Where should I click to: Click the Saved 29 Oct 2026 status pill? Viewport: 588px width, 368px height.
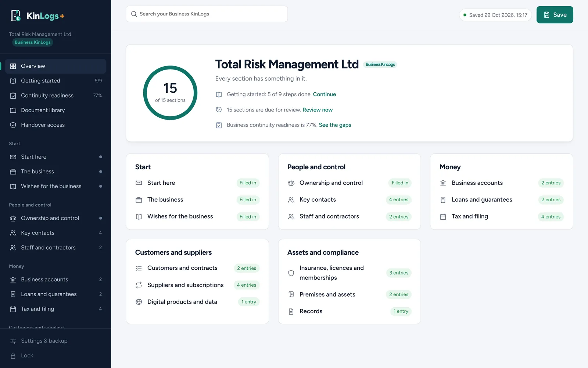(x=495, y=15)
